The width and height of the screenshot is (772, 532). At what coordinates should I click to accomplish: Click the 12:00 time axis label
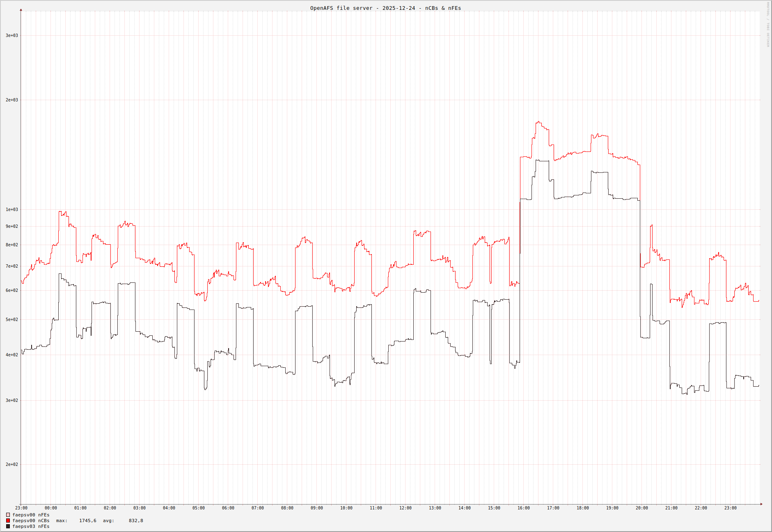(405, 508)
